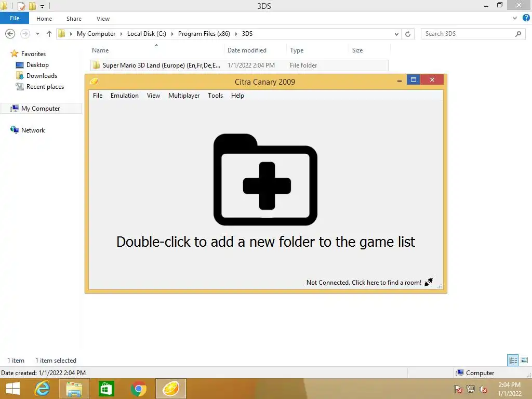Close the Citra Canary window
This screenshot has height=399, width=532.
pyautogui.click(x=432, y=79)
